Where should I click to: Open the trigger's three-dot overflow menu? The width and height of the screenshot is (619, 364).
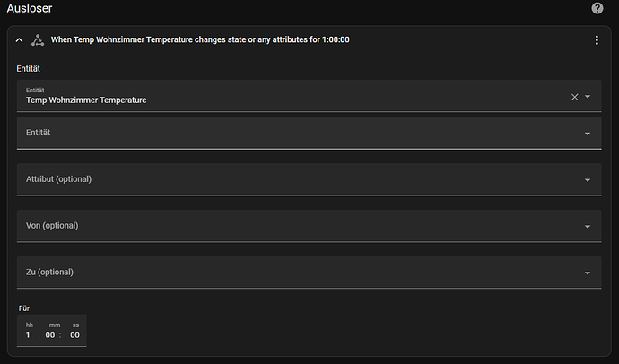pos(597,39)
